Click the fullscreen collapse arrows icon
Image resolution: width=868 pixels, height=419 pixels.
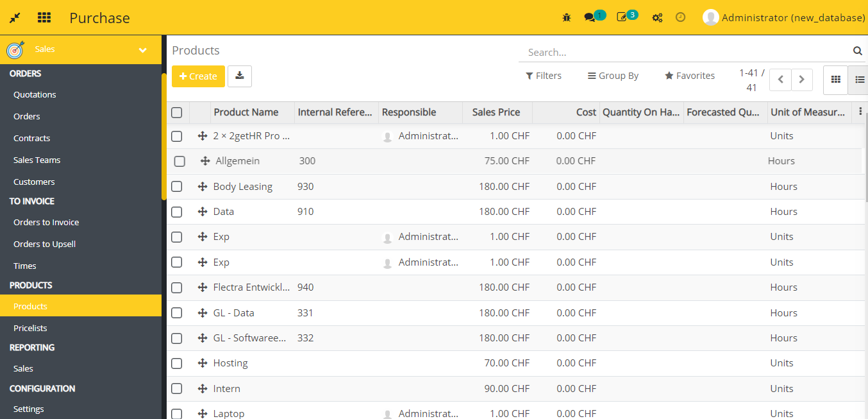pyautogui.click(x=15, y=17)
